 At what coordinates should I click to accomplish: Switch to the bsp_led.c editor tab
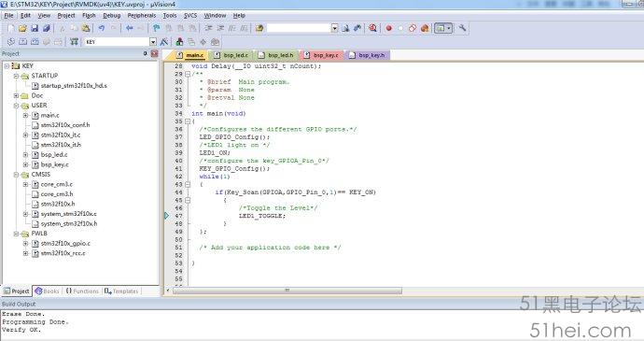(231, 55)
